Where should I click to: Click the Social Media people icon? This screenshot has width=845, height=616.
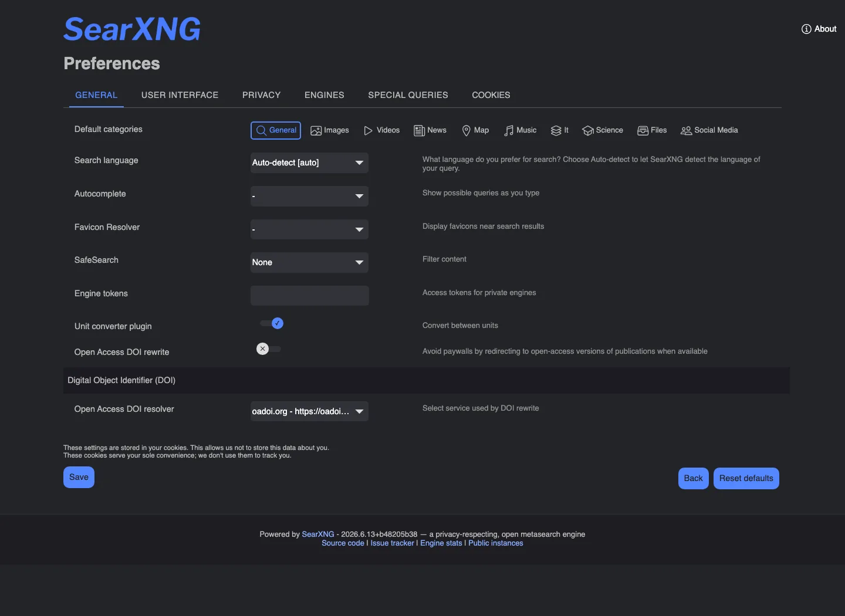tap(686, 130)
